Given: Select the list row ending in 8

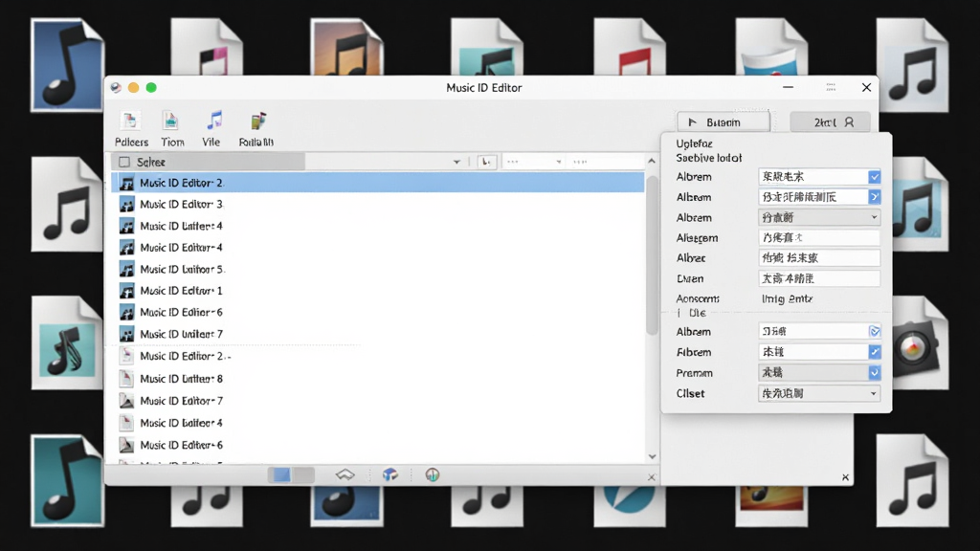Looking at the screenshot, I should 378,379.
